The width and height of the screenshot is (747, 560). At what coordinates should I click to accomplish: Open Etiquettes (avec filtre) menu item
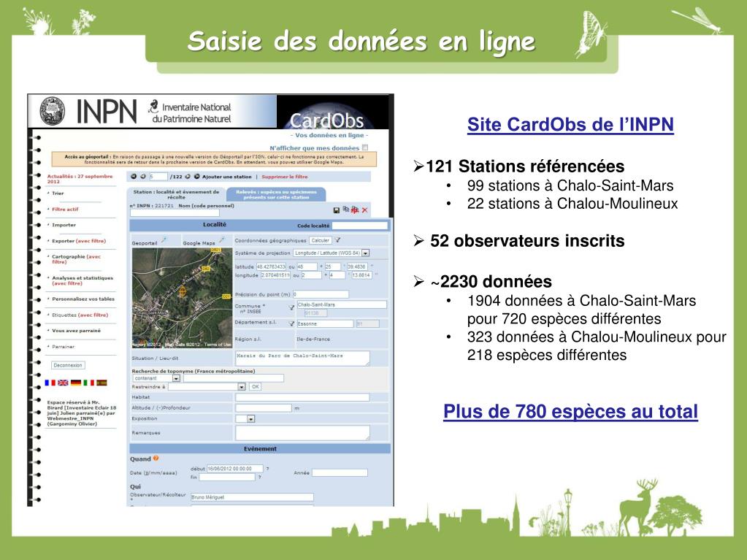pos(80,315)
